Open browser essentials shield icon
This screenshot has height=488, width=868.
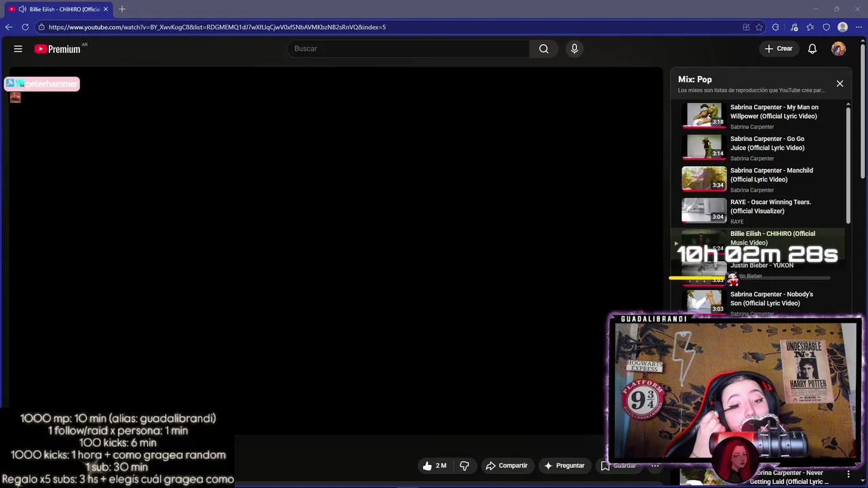[826, 27]
